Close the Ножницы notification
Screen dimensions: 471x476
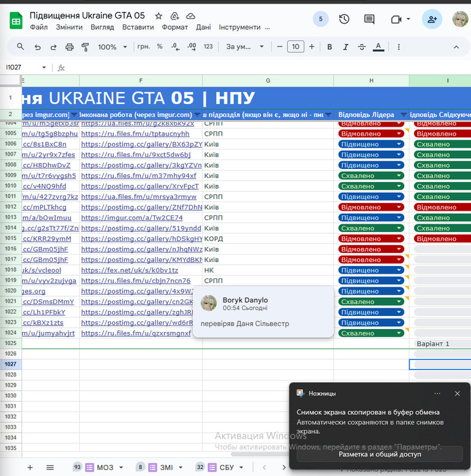pos(457,393)
